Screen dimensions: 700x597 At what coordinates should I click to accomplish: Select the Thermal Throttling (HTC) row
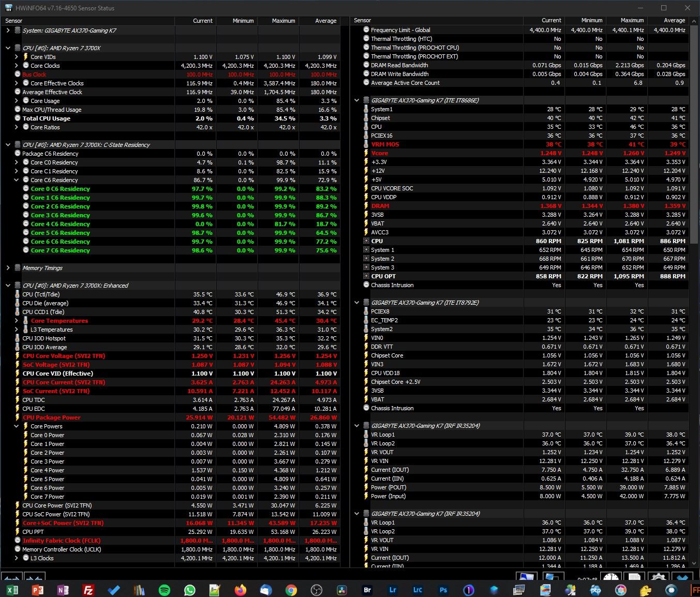[519, 39]
